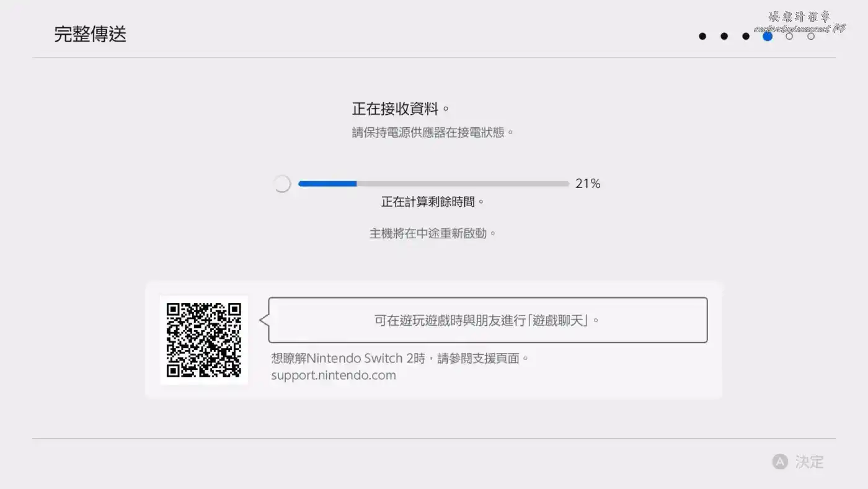Click the Nintendo Switch 2 support text
Viewport: 868px width, 489px height.
(401, 358)
